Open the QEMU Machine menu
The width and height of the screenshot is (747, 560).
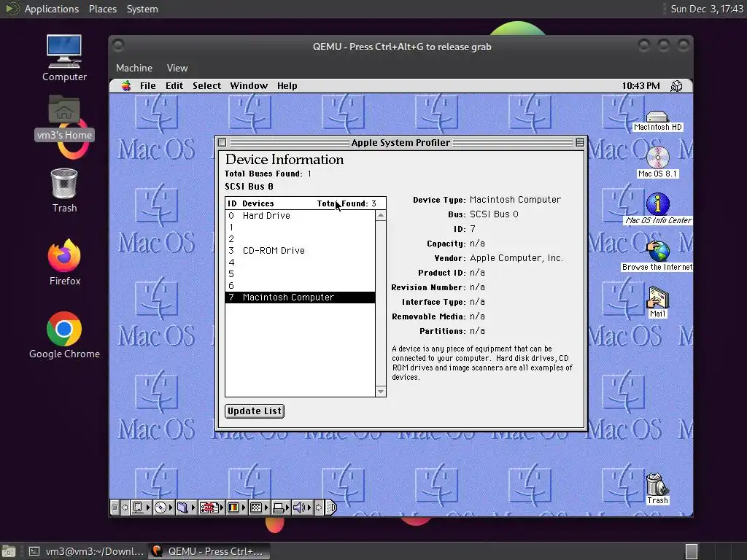click(x=134, y=68)
